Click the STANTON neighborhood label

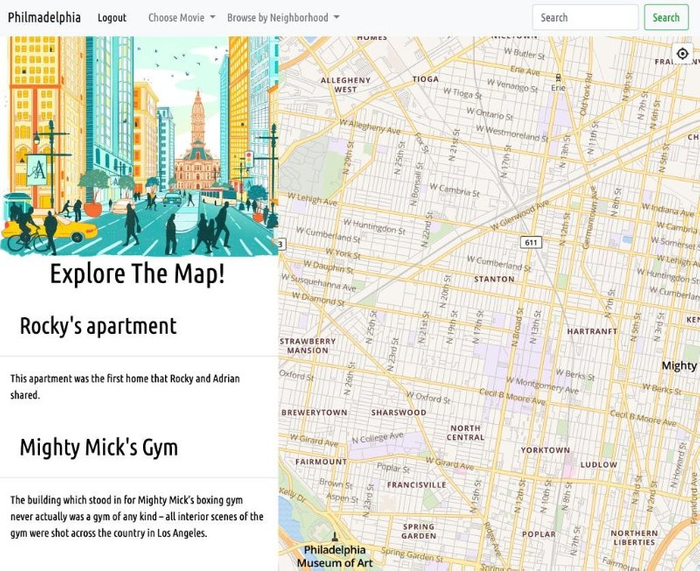click(x=494, y=279)
